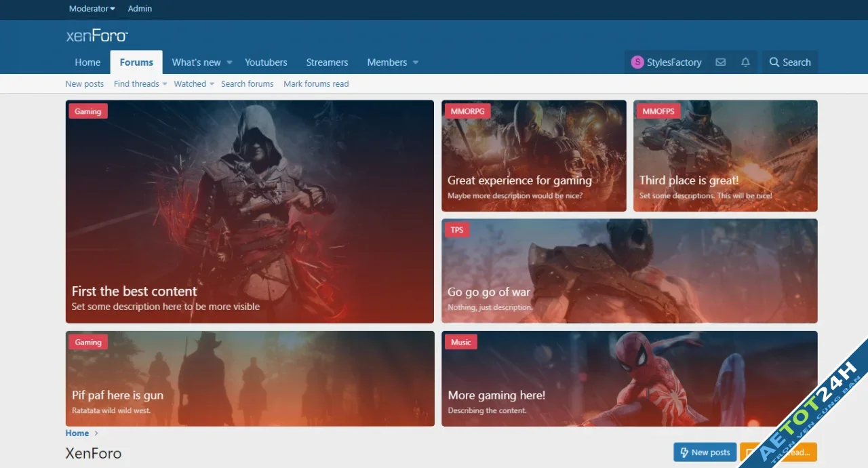Open the Members dropdown chevron
868x468 pixels.
tap(414, 62)
